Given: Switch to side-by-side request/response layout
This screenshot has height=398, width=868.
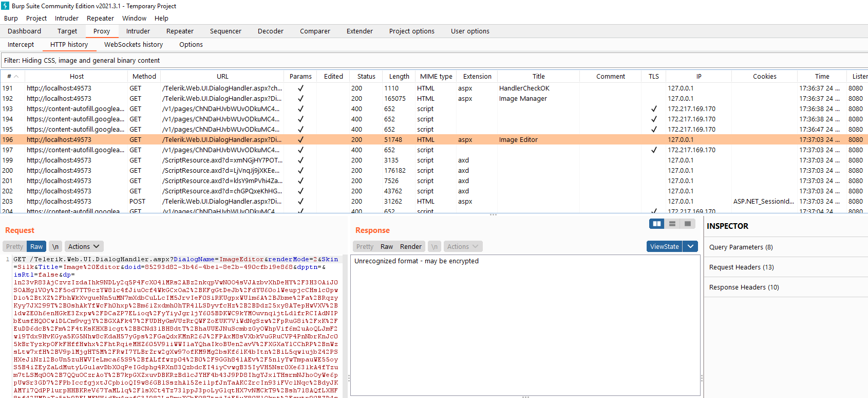Looking at the screenshot, I should tap(656, 224).
